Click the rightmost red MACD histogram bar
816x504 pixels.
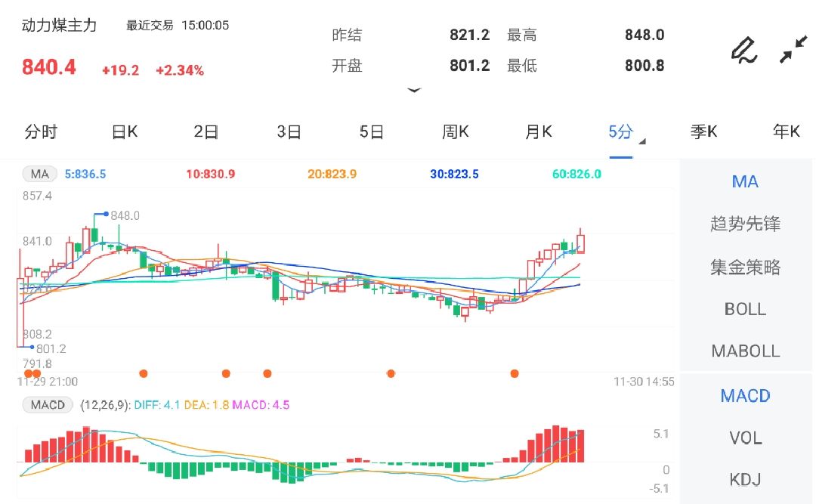581,447
